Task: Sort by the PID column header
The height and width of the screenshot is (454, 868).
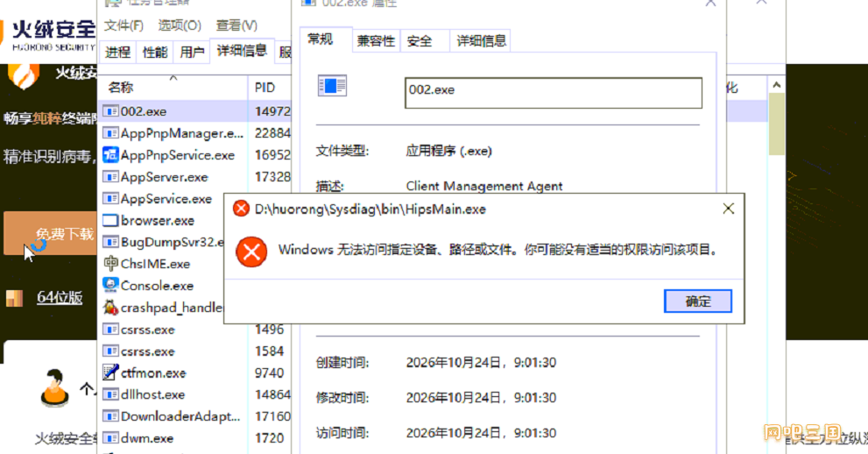Action: pyautogui.click(x=270, y=88)
